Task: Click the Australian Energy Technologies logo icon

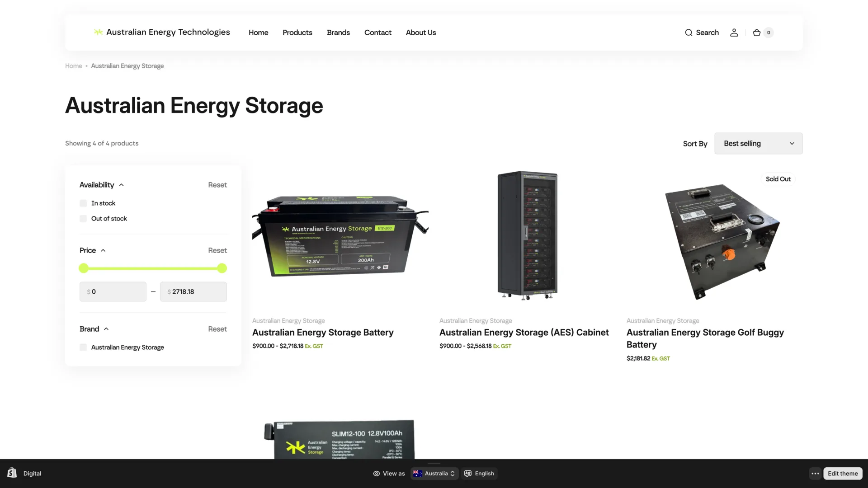Action: 98,32
